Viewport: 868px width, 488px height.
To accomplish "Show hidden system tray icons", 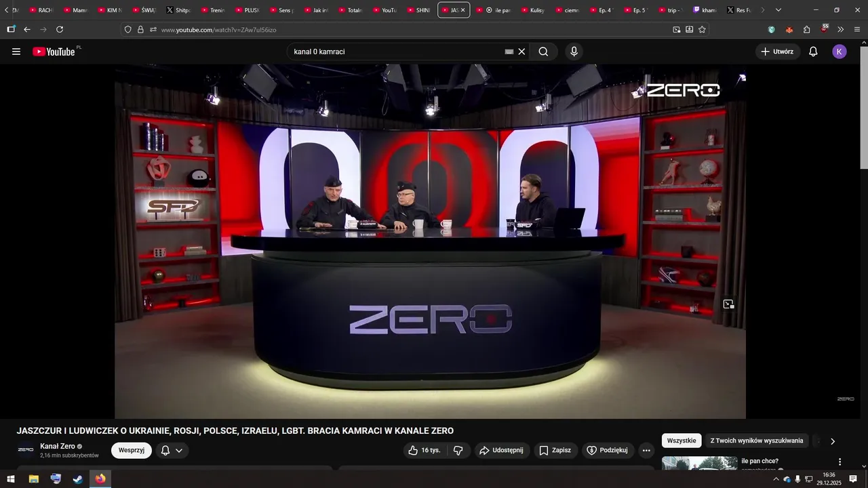I will pos(776,479).
